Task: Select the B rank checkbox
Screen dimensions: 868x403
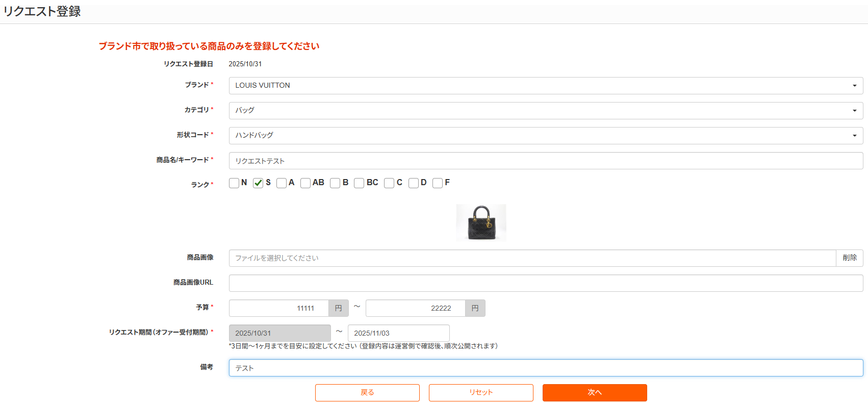Action: coord(335,183)
